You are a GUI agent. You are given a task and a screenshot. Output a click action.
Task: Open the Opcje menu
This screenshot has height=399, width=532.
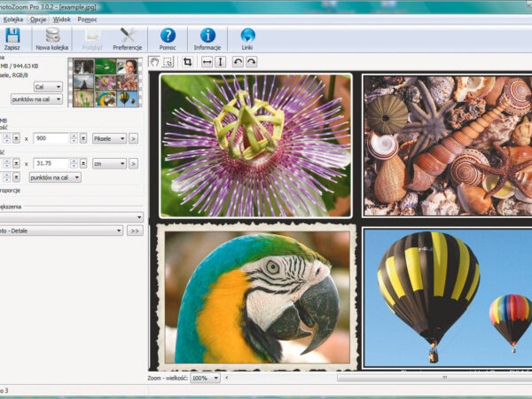pos(38,19)
